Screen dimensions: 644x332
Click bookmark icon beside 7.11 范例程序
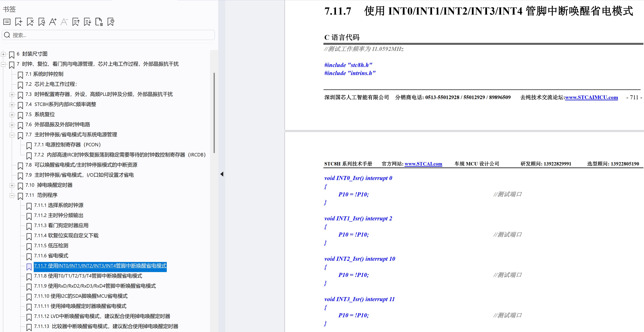[20, 196]
